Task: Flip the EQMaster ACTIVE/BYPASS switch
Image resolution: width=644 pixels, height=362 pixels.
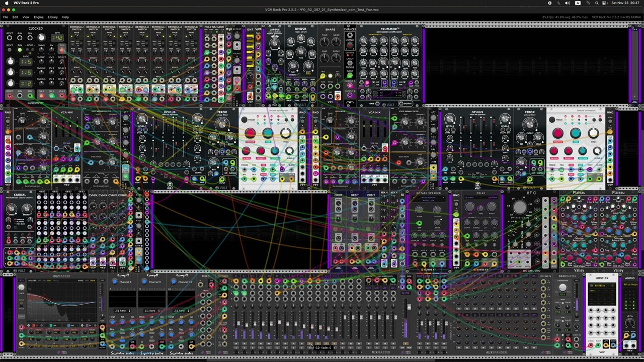Action: point(21,304)
